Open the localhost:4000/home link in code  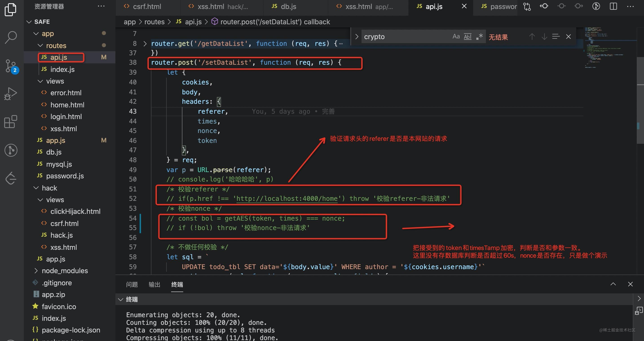(x=287, y=199)
